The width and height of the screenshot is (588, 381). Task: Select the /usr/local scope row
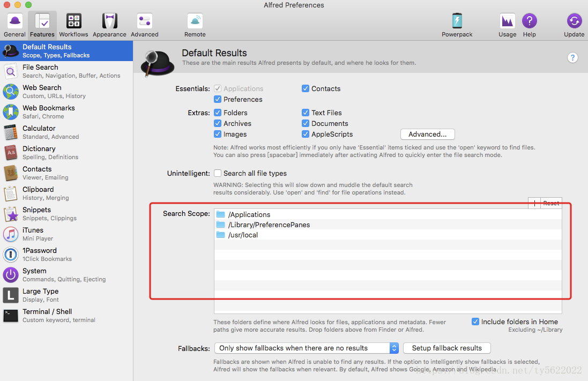(x=388, y=235)
